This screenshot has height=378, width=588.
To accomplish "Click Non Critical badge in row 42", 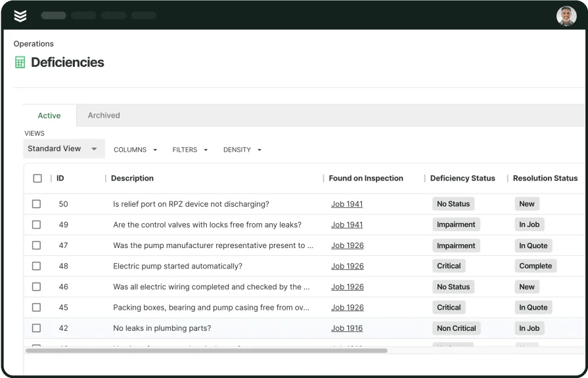I will point(457,328).
